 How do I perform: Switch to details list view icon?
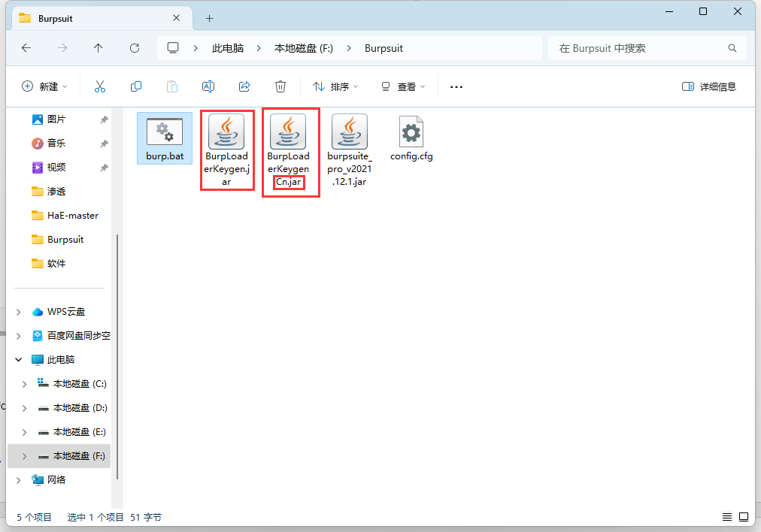[x=726, y=517]
